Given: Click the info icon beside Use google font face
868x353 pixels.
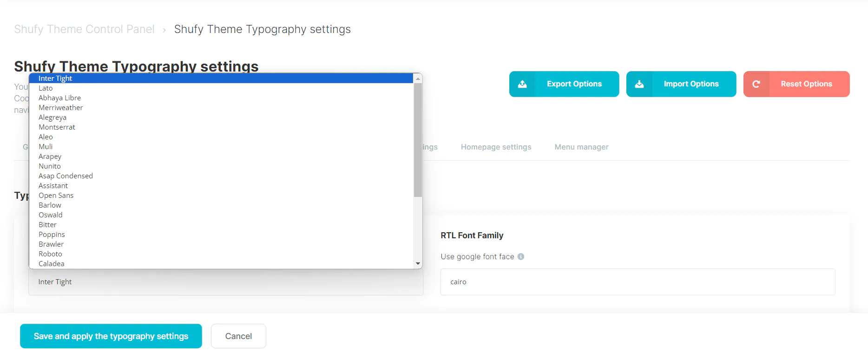Looking at the screenshot, I should coord(521,256).
